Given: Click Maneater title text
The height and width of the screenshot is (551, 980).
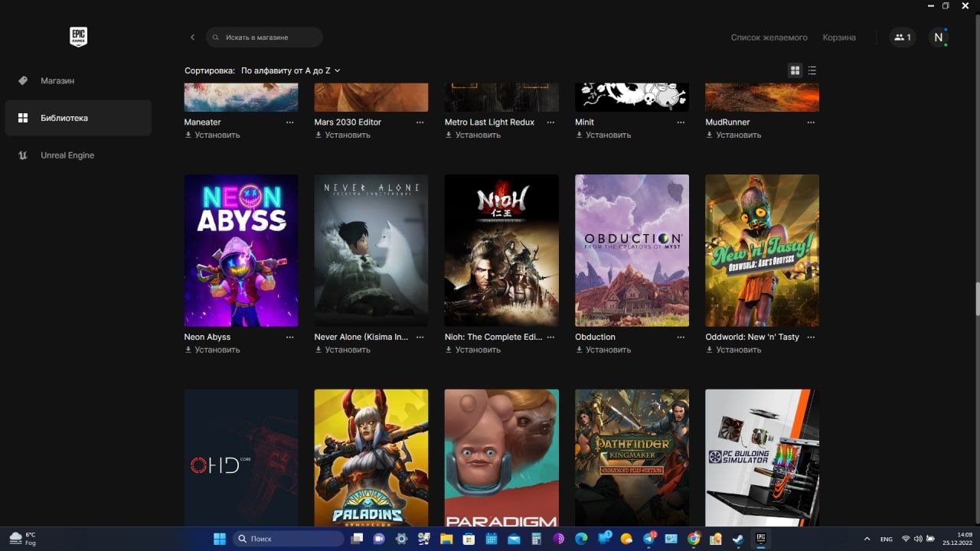Looking at the screenshot, I should (202, 122).
